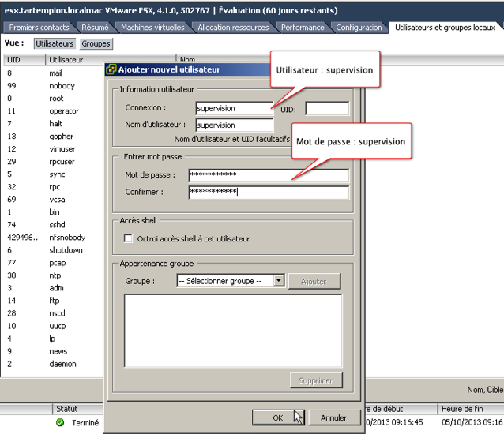This screenshot has width=504, height=434.
Task: Click into the UID input field
Action: click(326, 108)
